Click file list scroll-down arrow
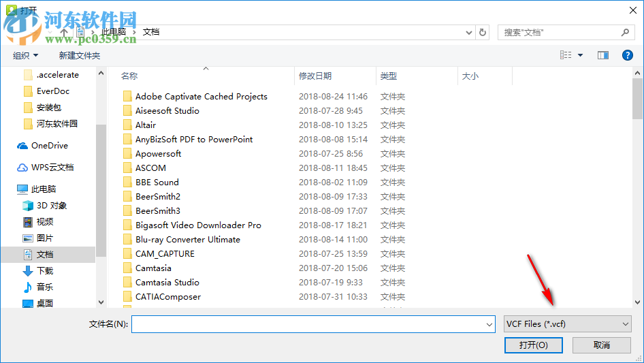The width and height of the screenshot is (644, 363). coord(637,302)
